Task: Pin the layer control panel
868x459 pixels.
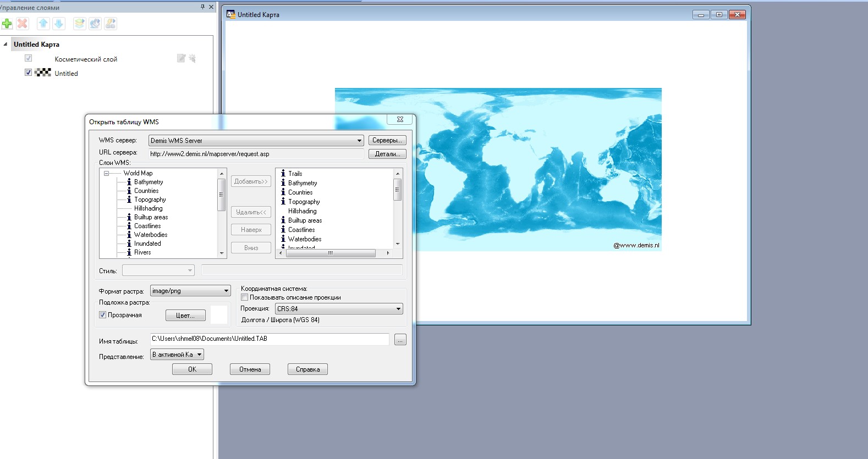Action: pos(202,7)
